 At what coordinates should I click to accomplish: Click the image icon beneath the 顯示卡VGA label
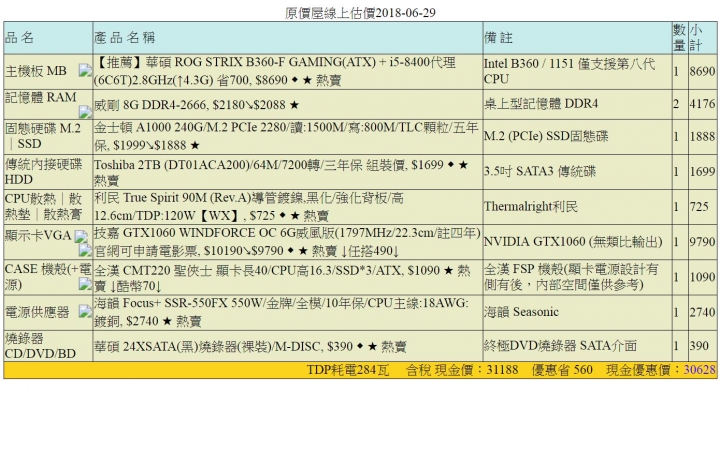click(85, 250)
